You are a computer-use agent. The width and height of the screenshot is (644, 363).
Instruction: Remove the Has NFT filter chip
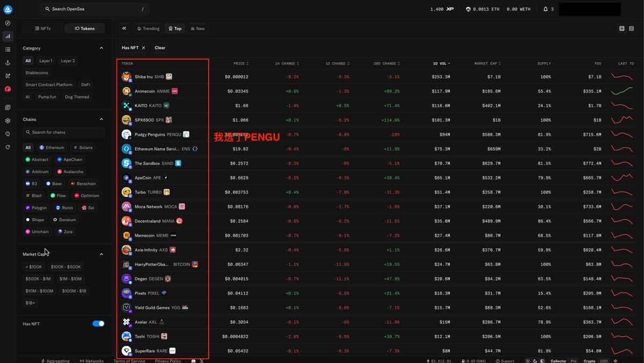tap(143, 48)
